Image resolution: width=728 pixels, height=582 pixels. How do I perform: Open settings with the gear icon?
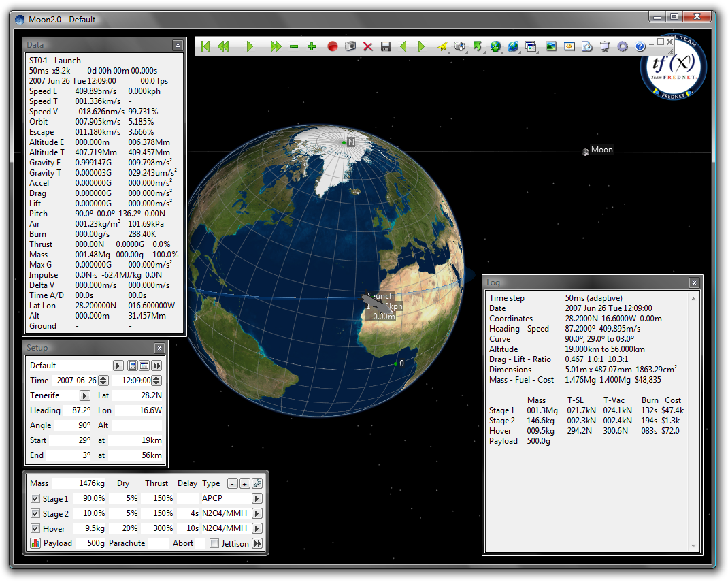[x=623, y=46]
